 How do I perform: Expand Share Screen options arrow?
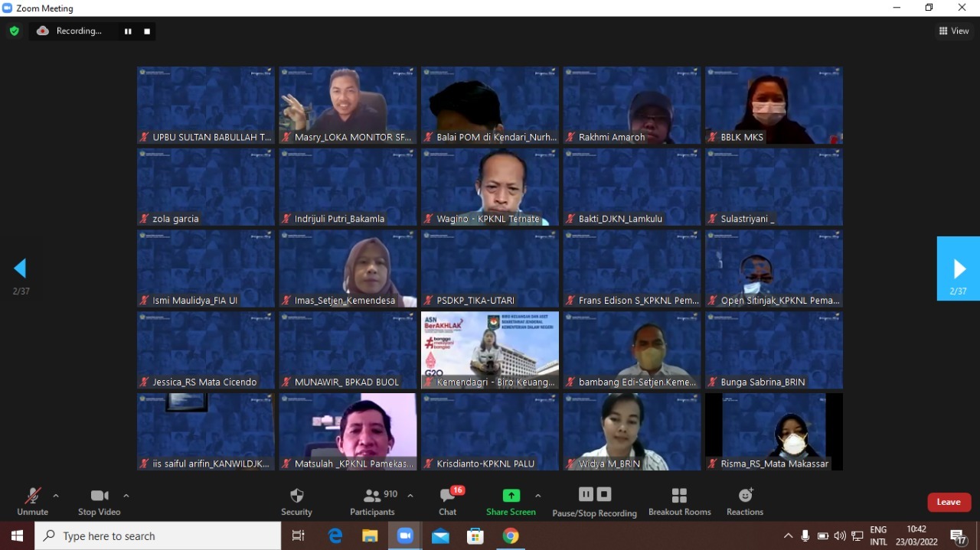(x=537, y=496)
